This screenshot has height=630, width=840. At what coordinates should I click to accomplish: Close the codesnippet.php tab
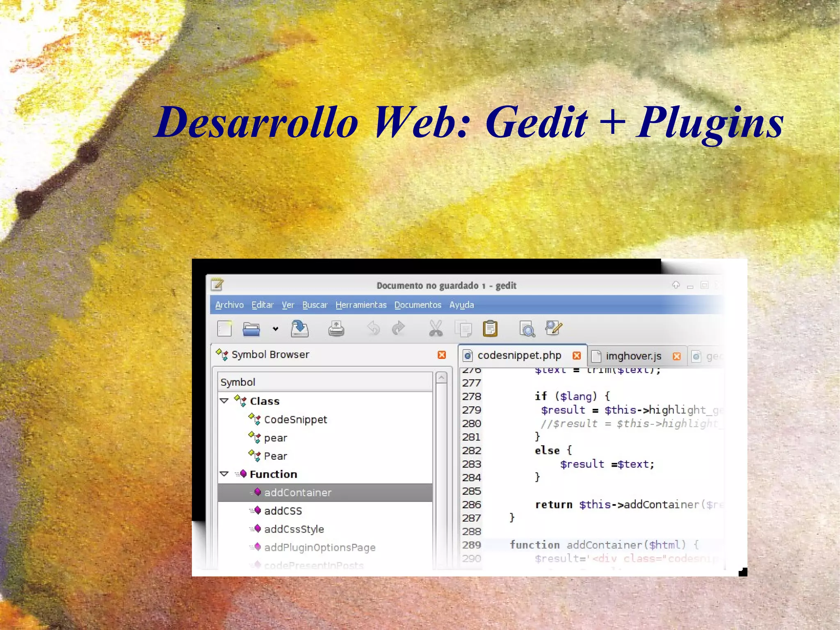(577, 355)
